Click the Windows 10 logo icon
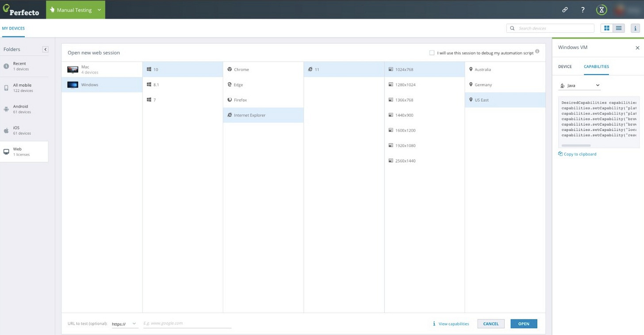Viewport: 644px width, 335px height. [x=149, y=69]
